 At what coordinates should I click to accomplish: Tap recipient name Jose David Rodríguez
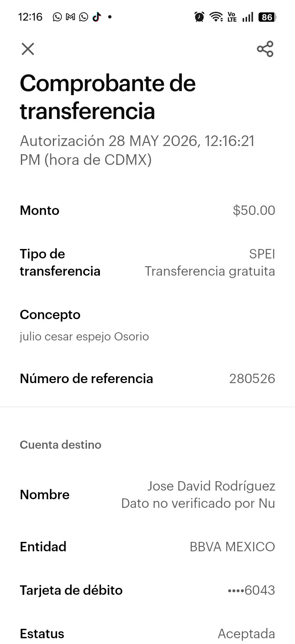tap(211, 486)
